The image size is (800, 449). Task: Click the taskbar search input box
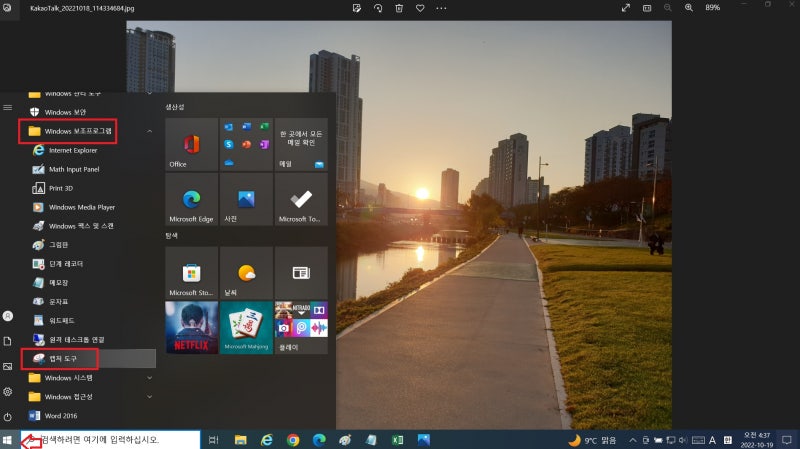111,439
